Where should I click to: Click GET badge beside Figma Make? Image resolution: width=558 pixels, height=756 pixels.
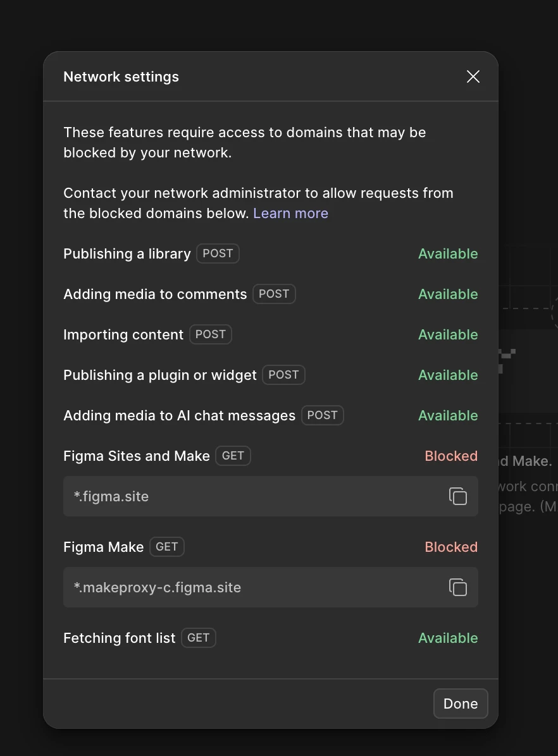click(x=166, y=547)
